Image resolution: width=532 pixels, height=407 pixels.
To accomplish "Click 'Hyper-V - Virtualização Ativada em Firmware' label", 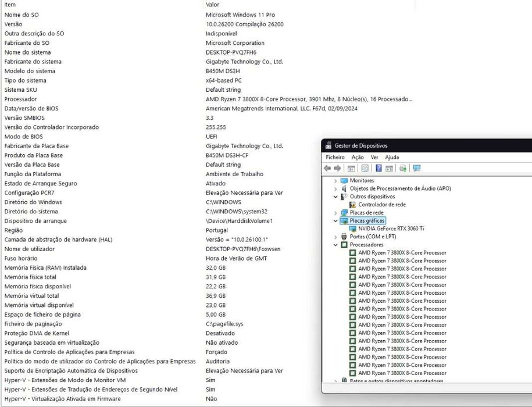I will [62, 399].
